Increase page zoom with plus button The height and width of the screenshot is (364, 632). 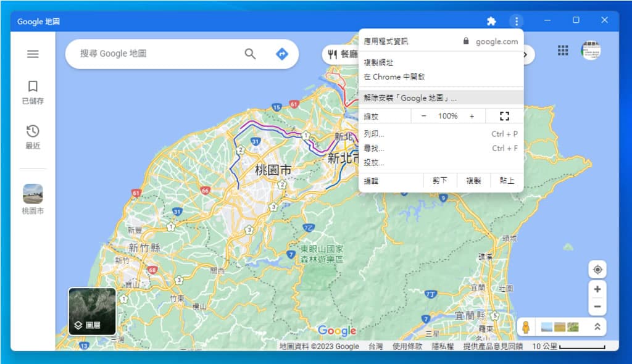point(472,116)
